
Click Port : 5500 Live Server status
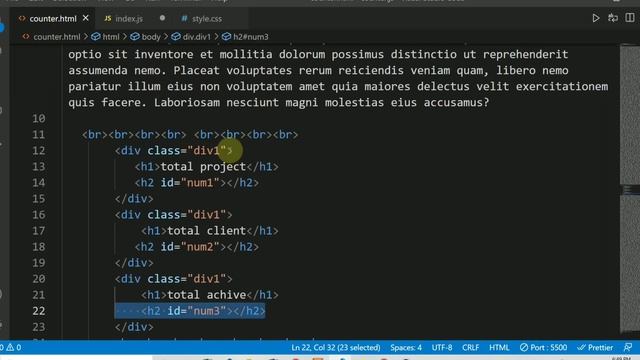click(543, 348)
